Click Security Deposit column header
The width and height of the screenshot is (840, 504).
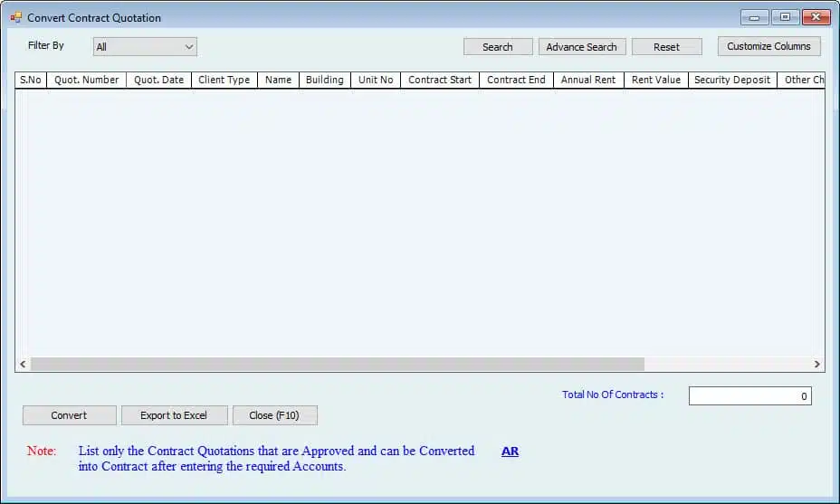tap(732, 80)
